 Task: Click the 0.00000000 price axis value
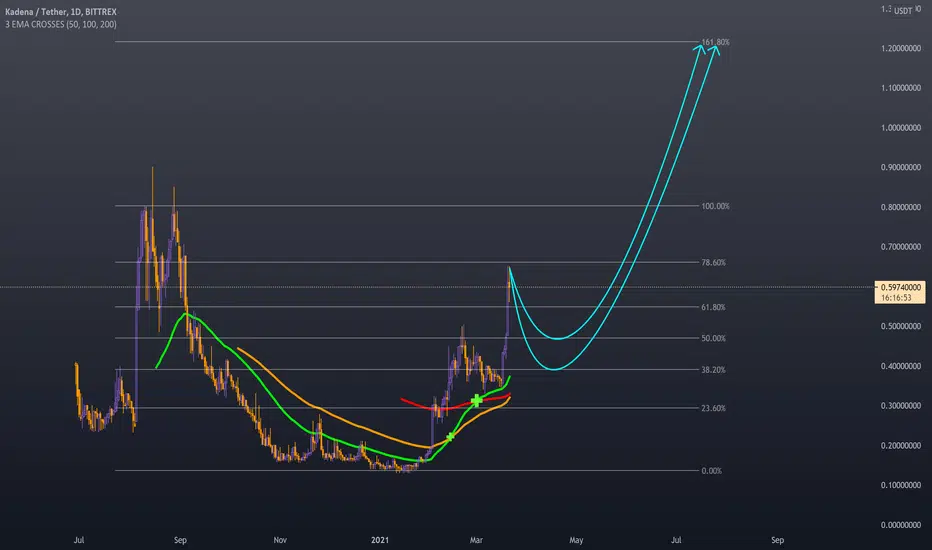(901, 525)
